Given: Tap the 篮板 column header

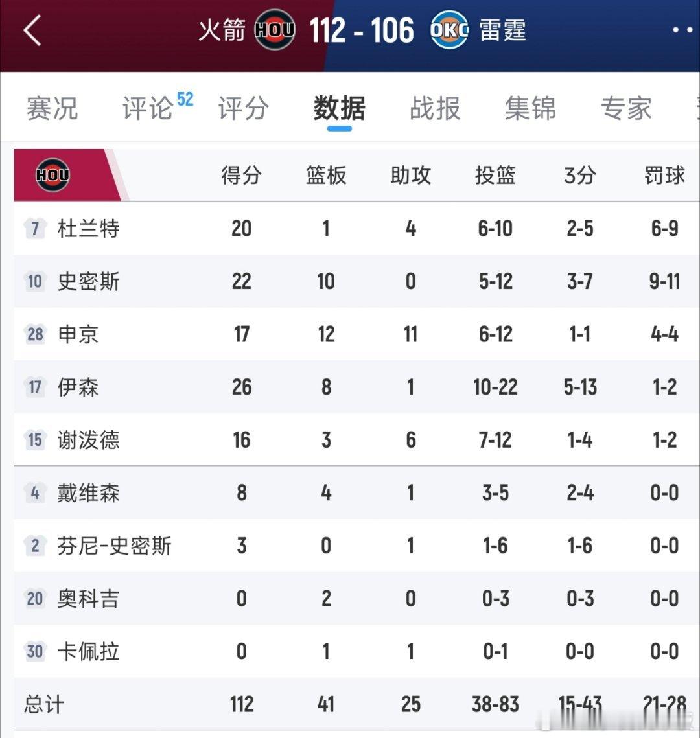Looking at the screenshot, I should (326, 175).
